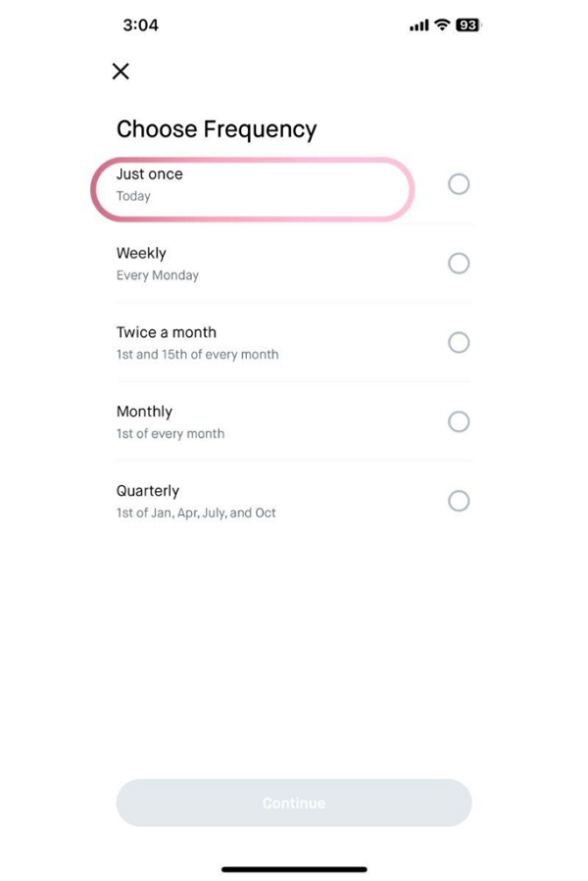The height and width of the screenshot is (881, 588).
Task: Select the Twice a month radio button
Action: [459, 343]
